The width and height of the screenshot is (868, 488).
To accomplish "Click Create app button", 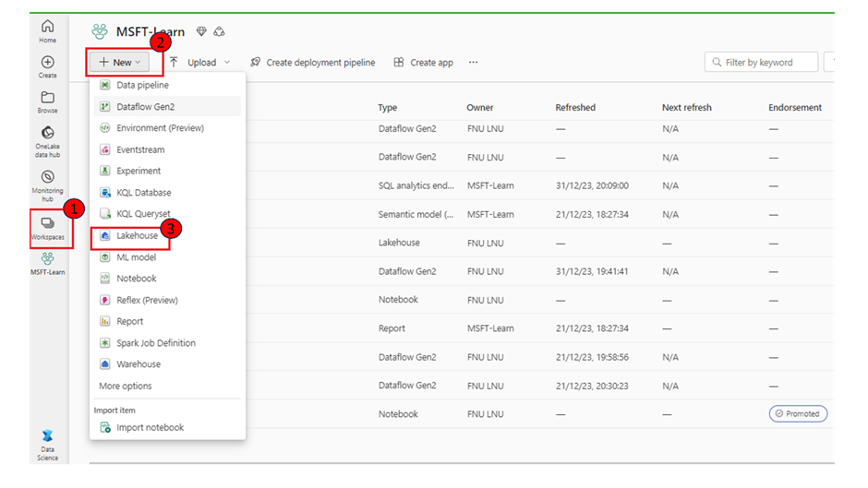I will point(424,62).
